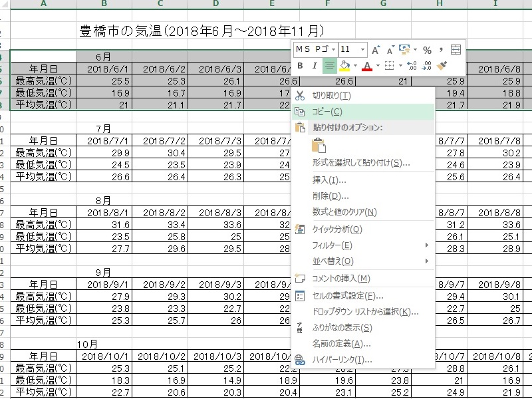The width and height of the screenshot is (532, 399).
Task: Click 形式を選択して貼り付け option
Action: click(x=360, y=162)
